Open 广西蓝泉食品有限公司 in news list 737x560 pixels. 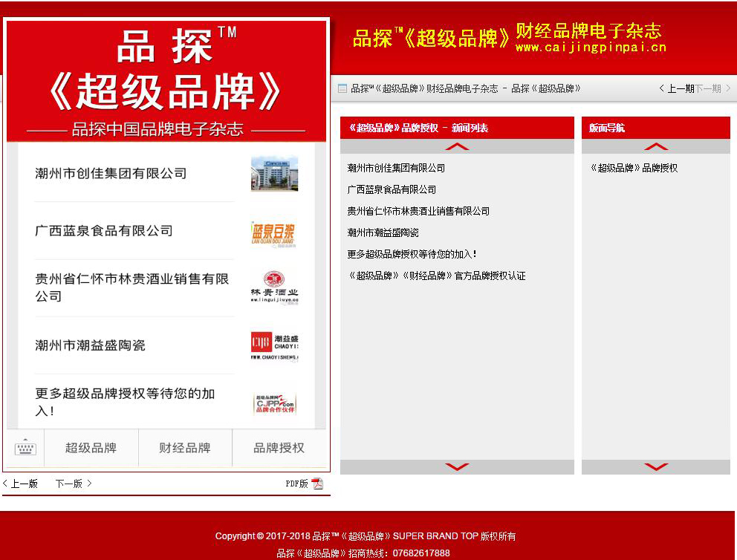tap(392, 189)
